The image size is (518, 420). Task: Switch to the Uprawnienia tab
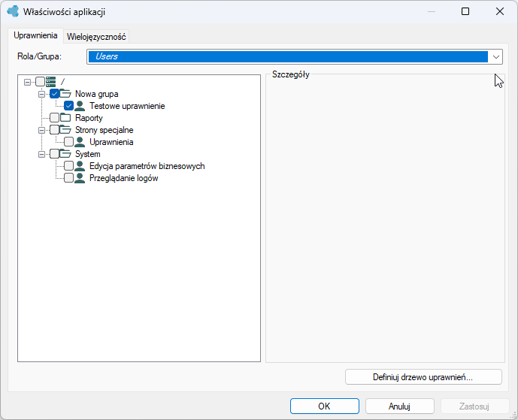click(35, 35)
